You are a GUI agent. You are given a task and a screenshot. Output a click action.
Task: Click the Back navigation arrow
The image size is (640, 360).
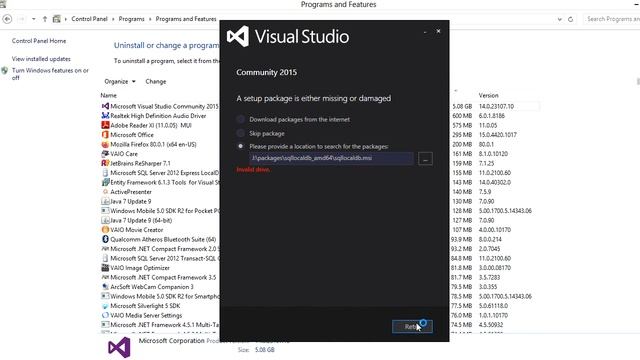click(7, 19)
